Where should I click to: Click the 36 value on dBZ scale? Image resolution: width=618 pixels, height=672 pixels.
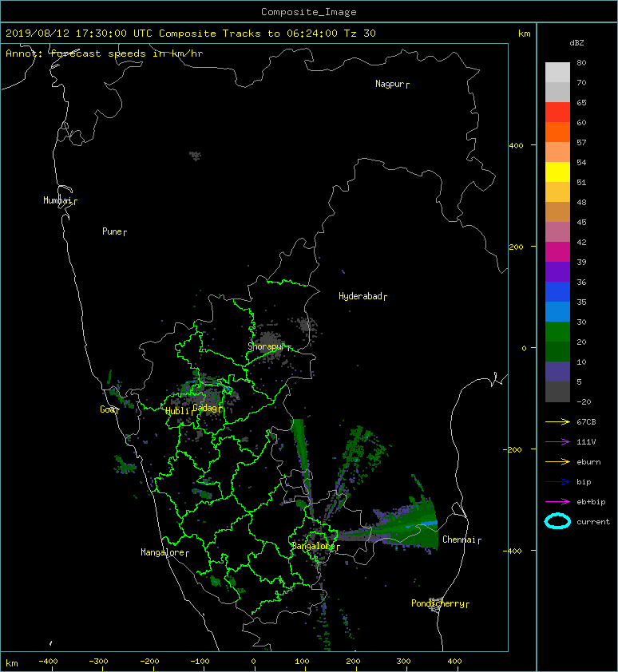(581, 282)
